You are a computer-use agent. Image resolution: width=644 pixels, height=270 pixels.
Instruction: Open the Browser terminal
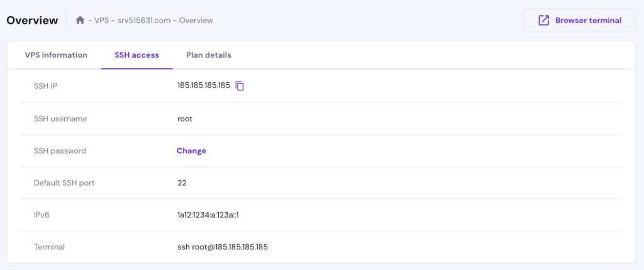[x=579, y=20]
